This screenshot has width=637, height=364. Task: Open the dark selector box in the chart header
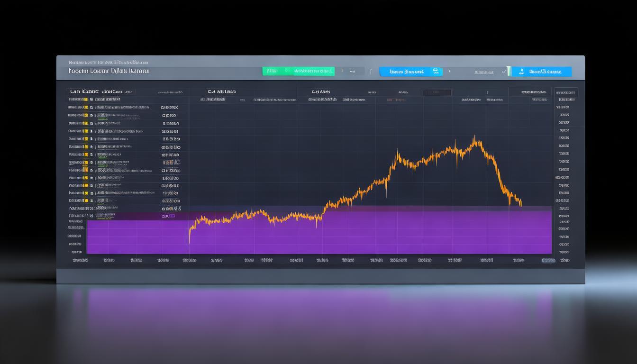(437, 92)
